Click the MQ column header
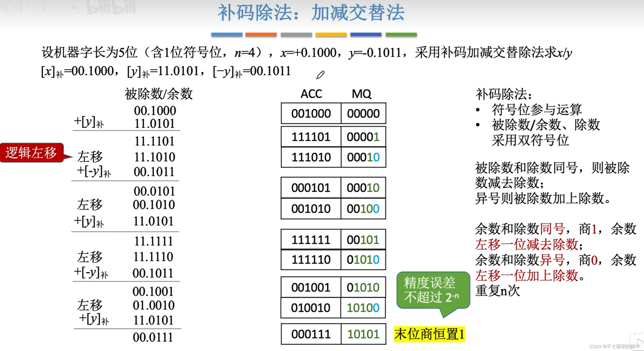This screenshot has height=351, width=644. [362, 94]
